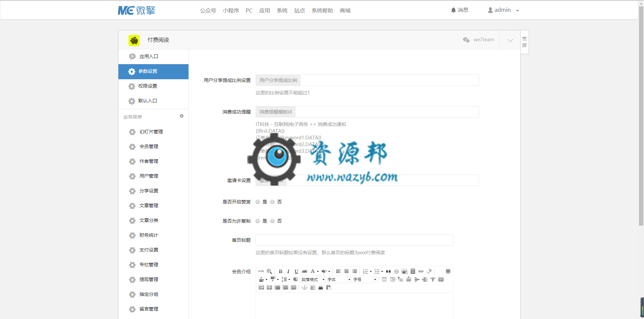
Task: Click the 微擎 logo
Action: click(137, 10)
